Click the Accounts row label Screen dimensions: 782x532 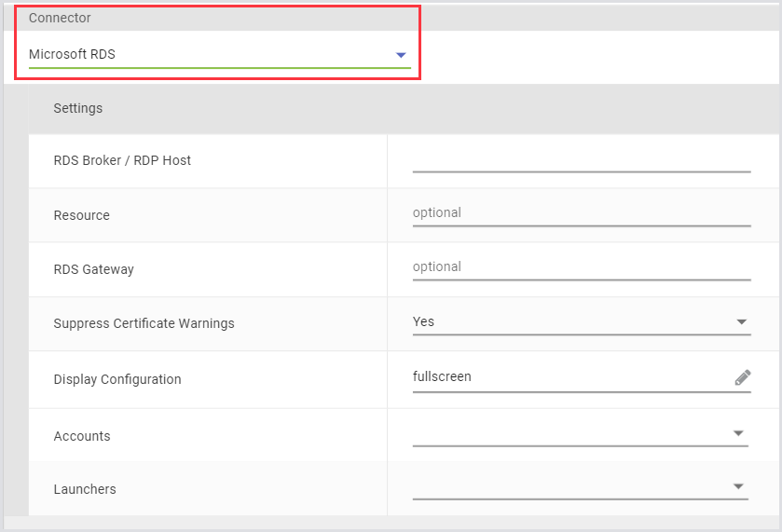point(82,436)
